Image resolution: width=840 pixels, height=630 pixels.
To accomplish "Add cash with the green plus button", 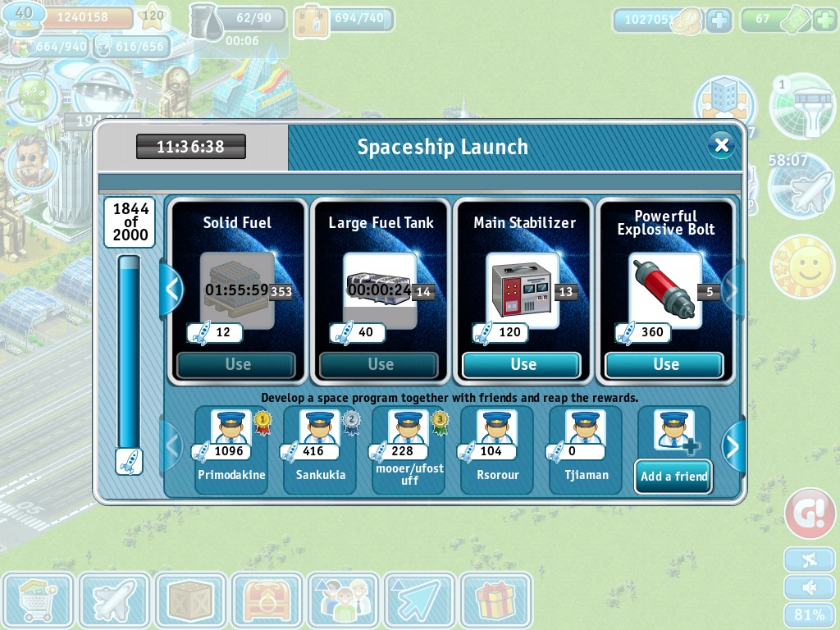I will coord(824,21).
